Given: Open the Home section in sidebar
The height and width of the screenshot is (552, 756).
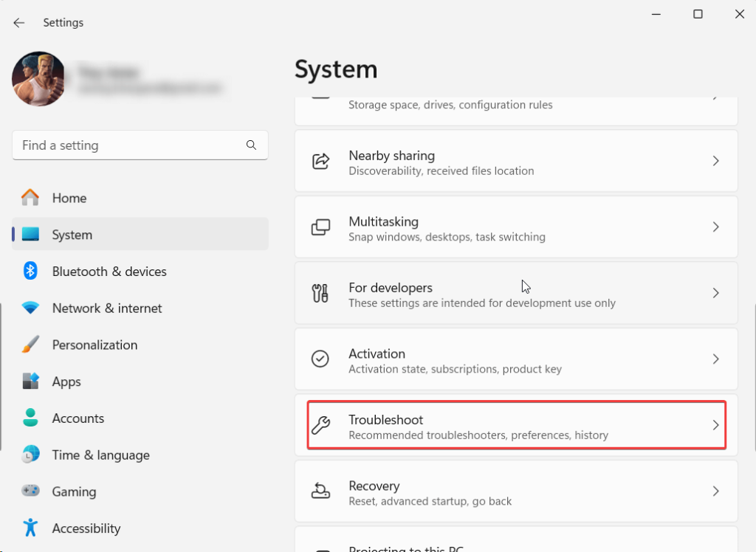Looking at the screenshot, I should point(69,198).
